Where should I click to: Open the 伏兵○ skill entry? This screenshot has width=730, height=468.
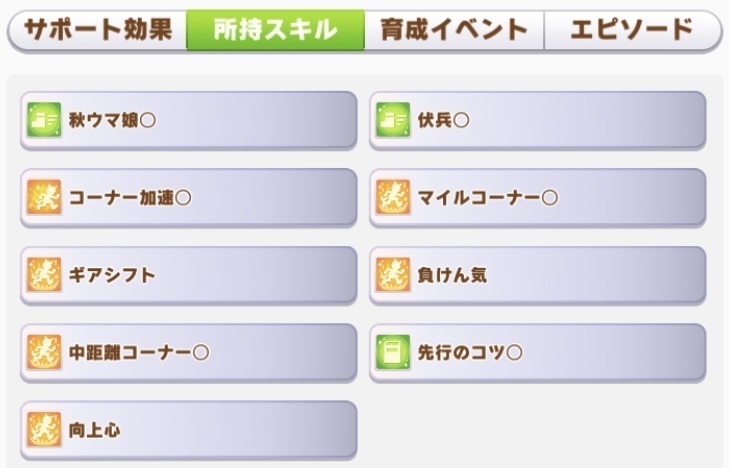click(x=538, y=121)
